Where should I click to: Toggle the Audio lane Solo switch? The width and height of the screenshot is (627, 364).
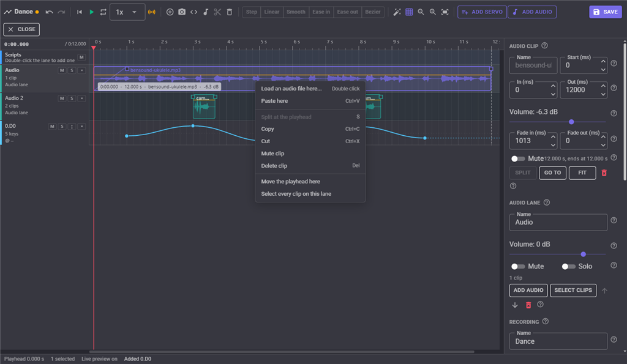click(x=568, y=267)
